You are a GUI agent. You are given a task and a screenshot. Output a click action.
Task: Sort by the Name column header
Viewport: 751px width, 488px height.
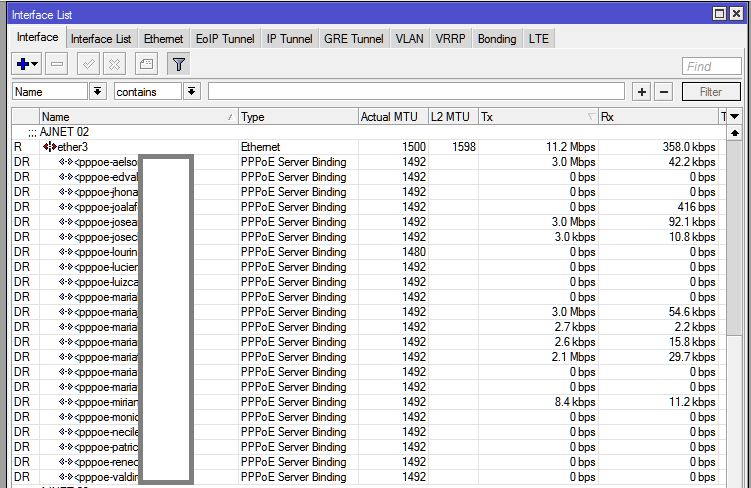tap(138, 116)
